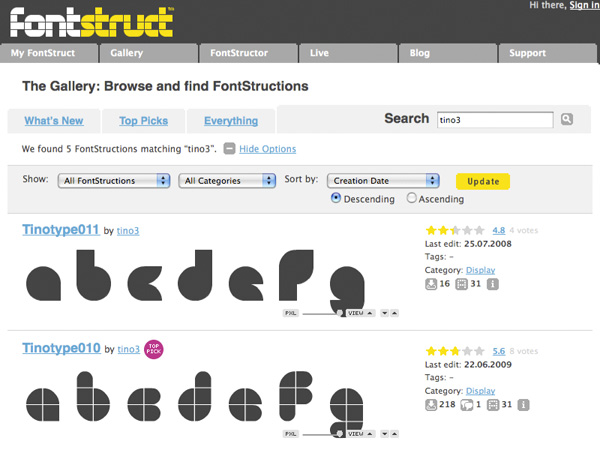Switch to the Everything tab

click(231, 121)
